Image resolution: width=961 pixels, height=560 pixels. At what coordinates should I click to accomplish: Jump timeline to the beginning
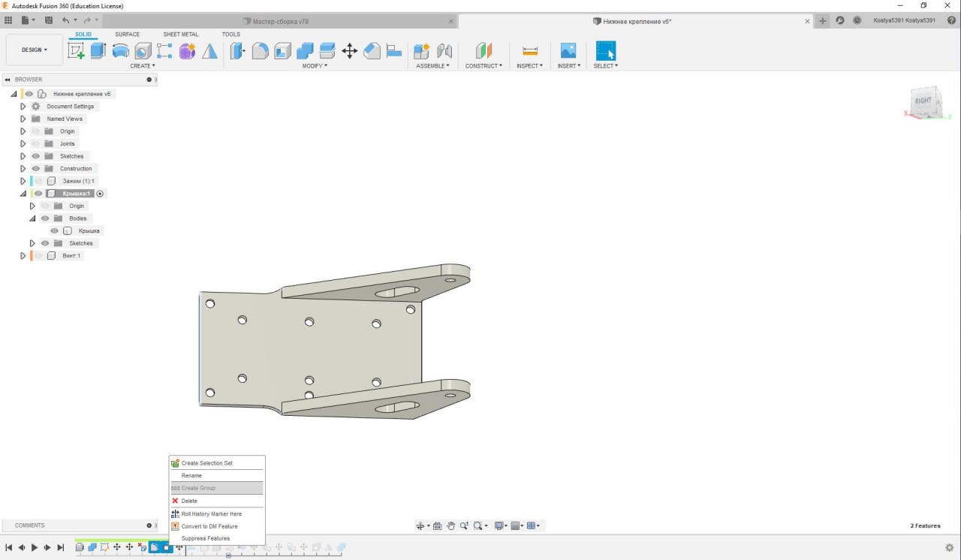pos(9,548)
